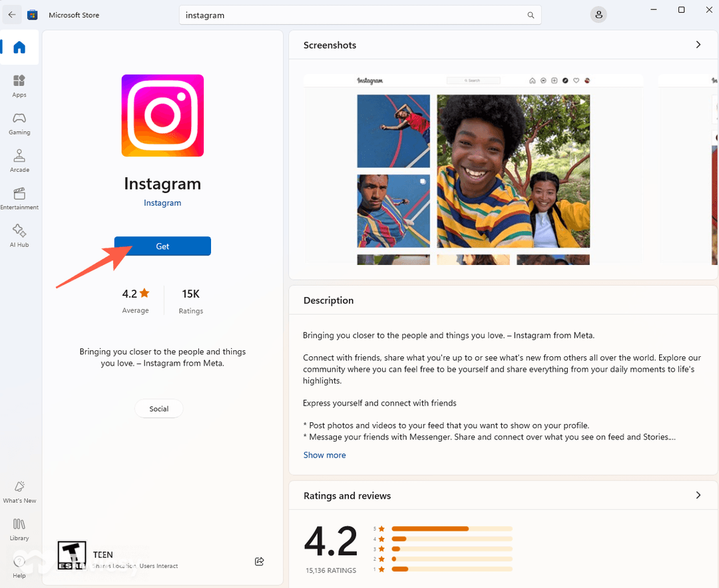This screenshot has width=719, height=588.
Task: Click the large 4.2 rating number
Action: [331, 541]
